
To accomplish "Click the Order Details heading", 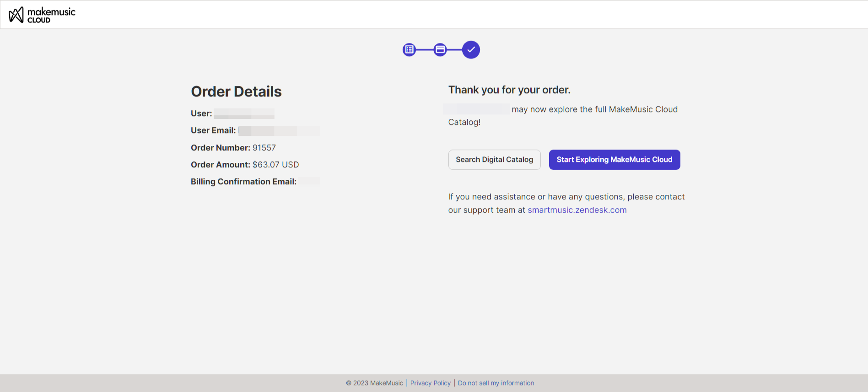I will coord(236,91).
